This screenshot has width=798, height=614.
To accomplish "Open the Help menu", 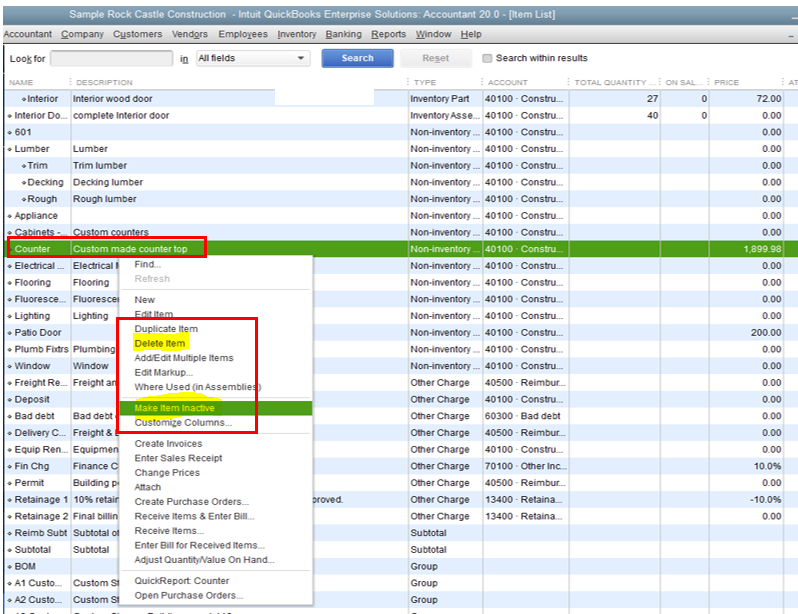I will tap(471, 34).
